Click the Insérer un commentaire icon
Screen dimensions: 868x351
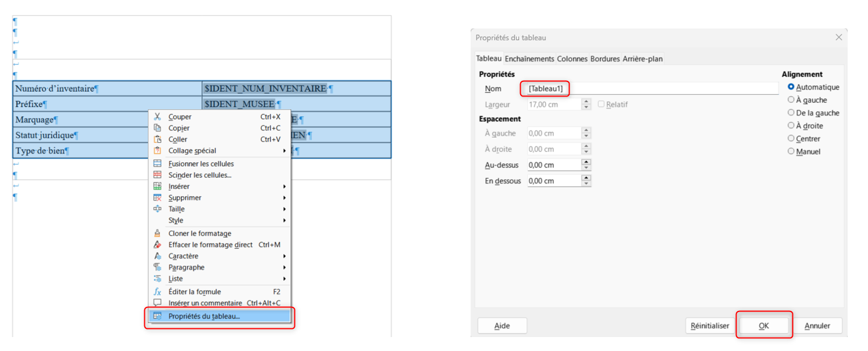point(157,303)
